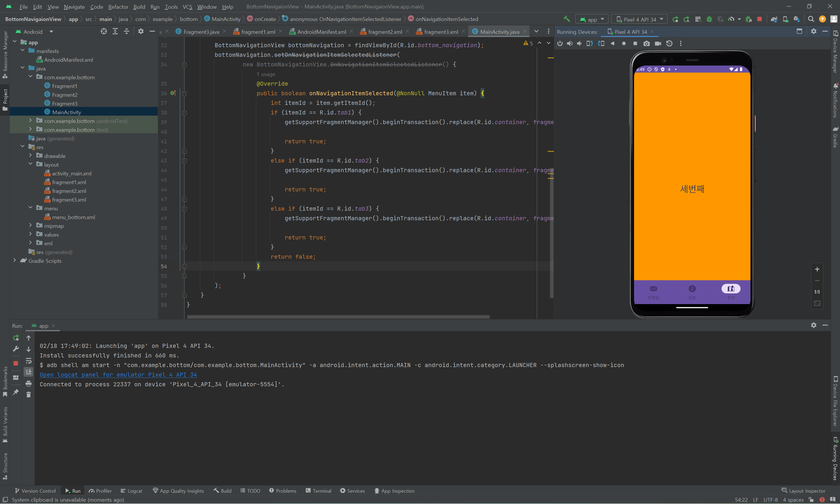Stop the running app with red square
The image size is (840, 504).
759,19
